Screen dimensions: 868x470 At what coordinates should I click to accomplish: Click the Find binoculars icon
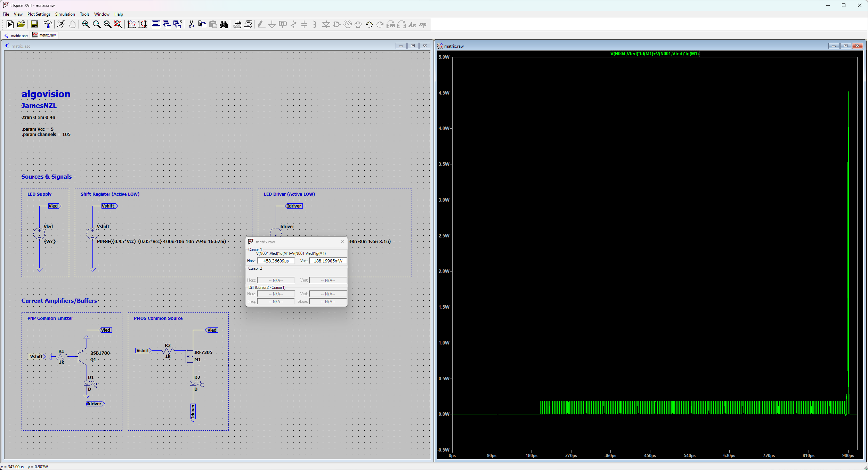(224, 24)
